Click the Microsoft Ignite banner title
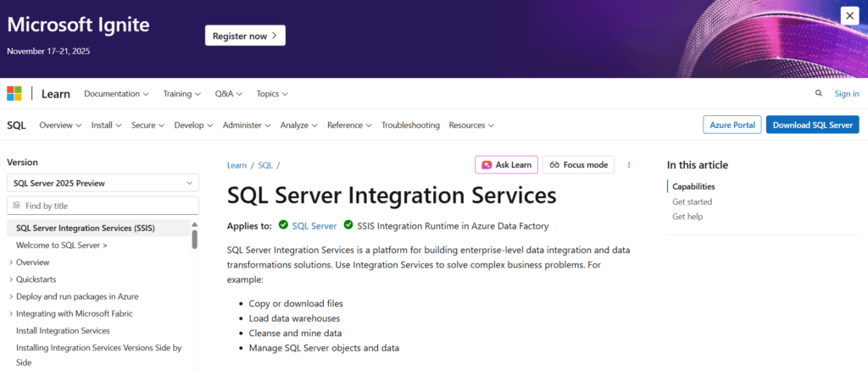Viewport: 868px width, 370px height. [78, 25]
